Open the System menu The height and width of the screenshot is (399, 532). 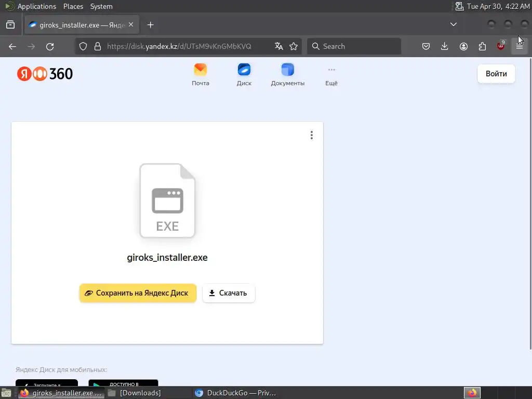pos(101,6)
